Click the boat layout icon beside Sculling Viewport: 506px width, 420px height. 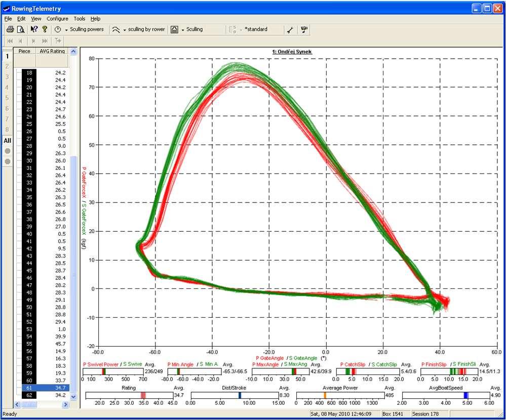coord(174,30)
